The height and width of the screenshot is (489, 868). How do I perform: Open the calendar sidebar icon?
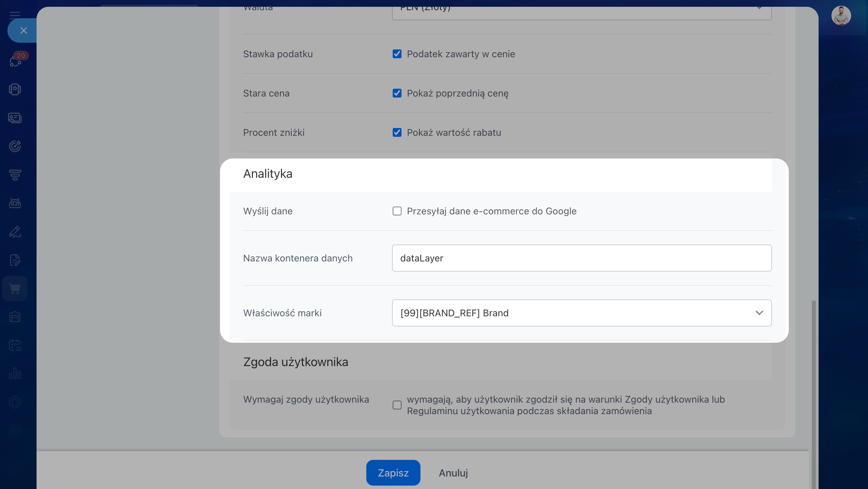15,345
